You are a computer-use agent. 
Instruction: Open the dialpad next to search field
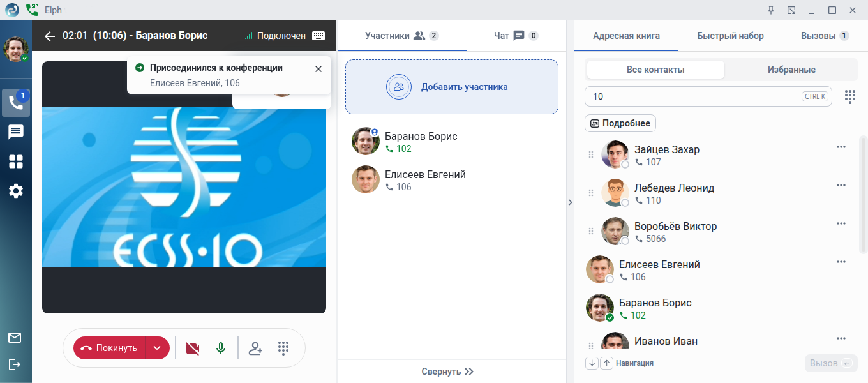(849, 96)
